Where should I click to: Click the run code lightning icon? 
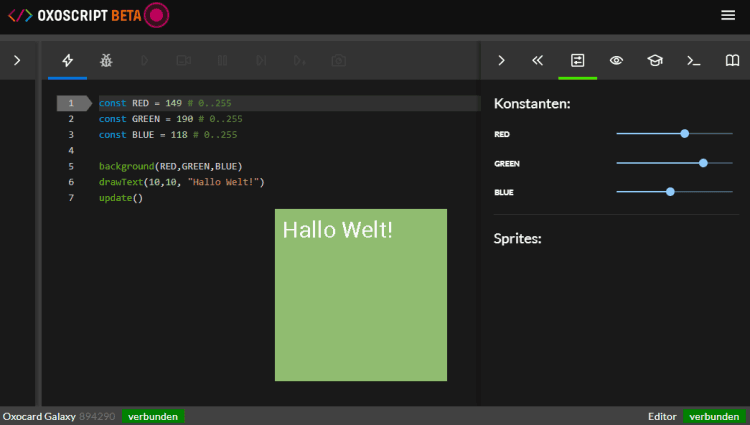pos(68,61)
